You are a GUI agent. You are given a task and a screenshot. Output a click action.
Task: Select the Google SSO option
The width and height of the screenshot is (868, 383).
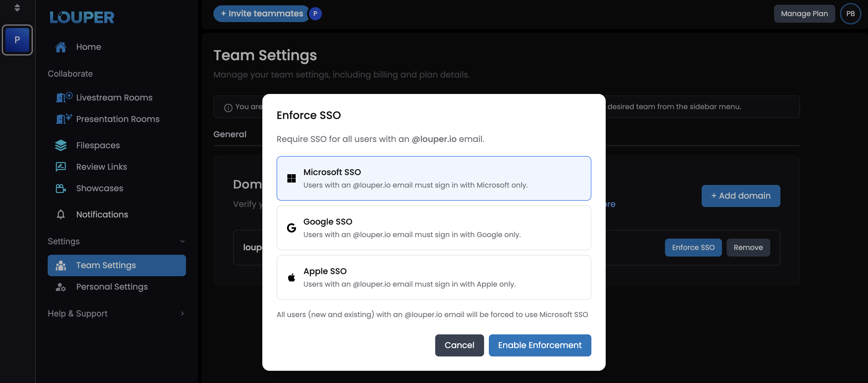tap(433, 228)
